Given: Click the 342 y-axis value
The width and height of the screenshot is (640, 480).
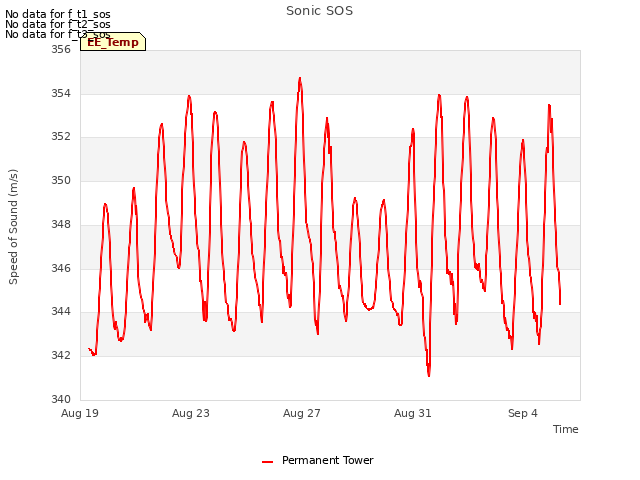Looking at the screenshot, I should pyautogui.click(x=61, y=356).
